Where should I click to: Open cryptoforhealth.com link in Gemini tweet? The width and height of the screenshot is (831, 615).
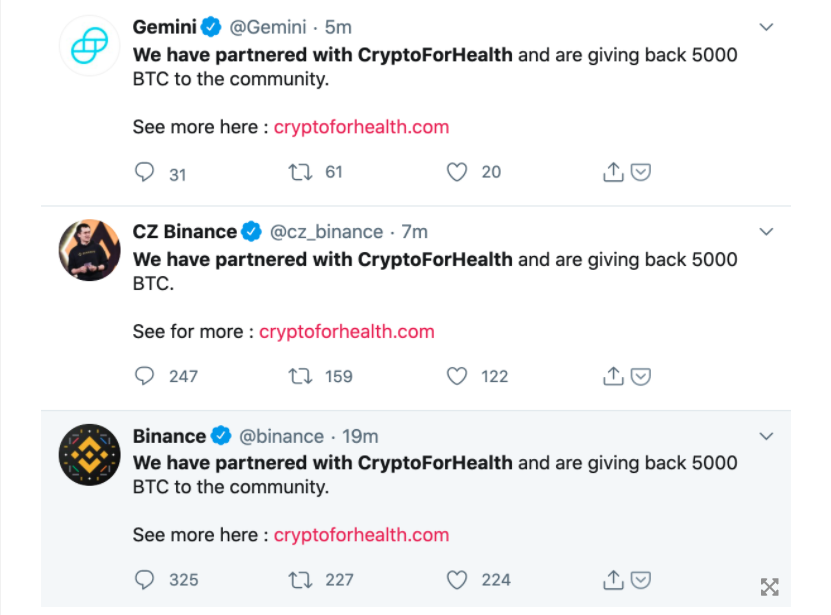coord(361,127)
